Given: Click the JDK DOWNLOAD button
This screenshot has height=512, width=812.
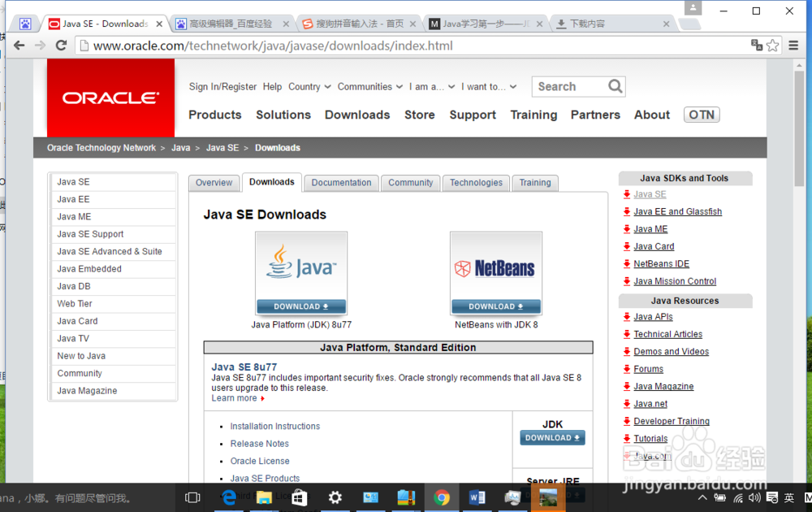Looking at the screenshot, I should point(552,438).
